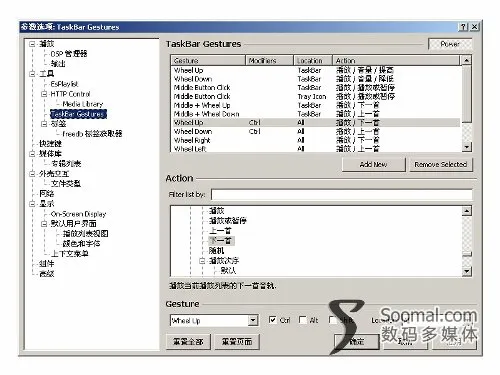Select EsPlaylist in the tree

tap(64, 84)
